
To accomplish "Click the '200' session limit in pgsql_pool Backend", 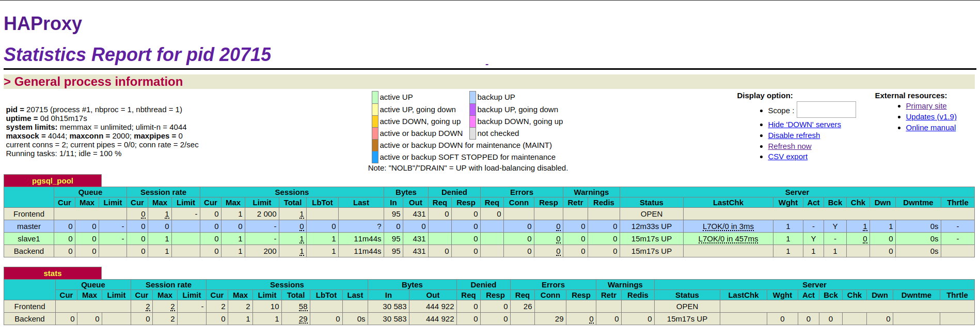I will (x=270, y=251).
